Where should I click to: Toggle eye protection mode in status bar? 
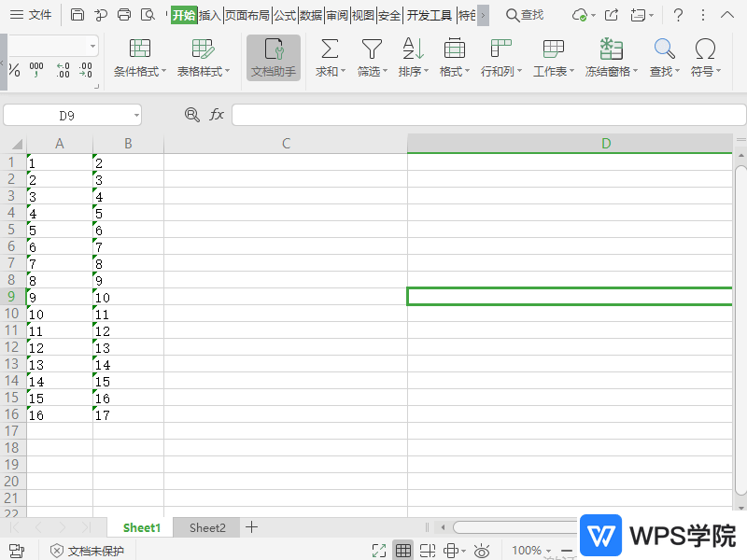click(x=482, y=551)
